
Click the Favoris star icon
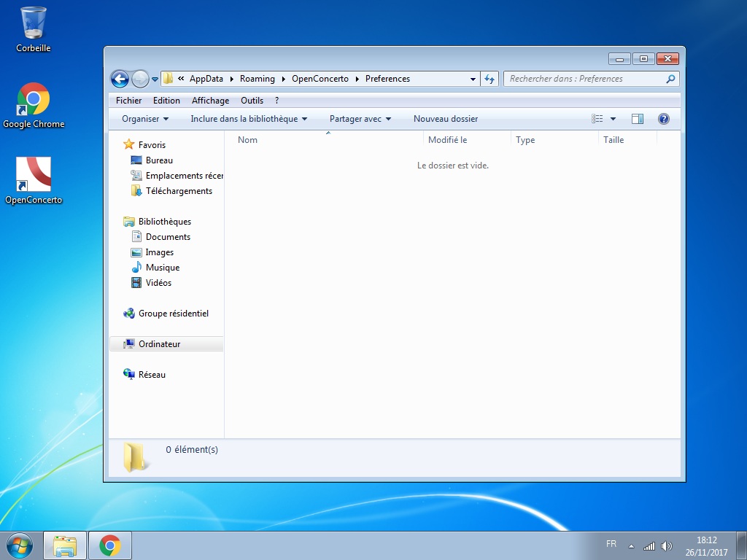coord(128,144)
